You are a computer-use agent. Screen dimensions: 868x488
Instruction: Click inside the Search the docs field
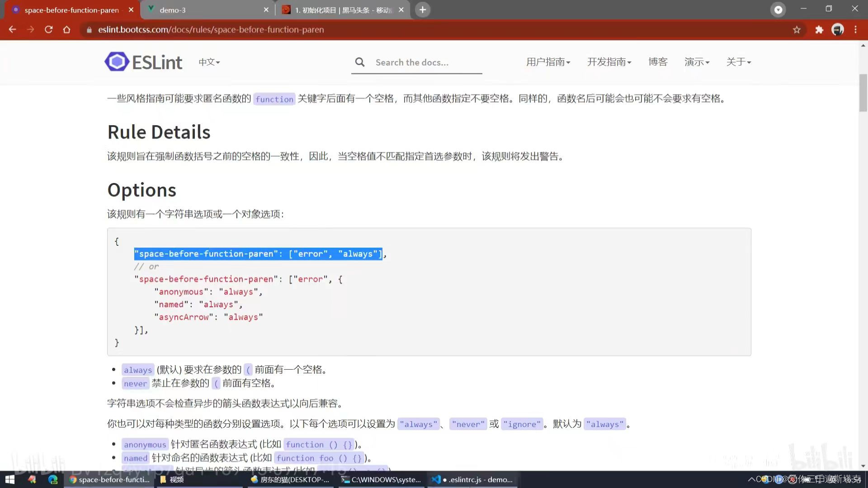425,62
